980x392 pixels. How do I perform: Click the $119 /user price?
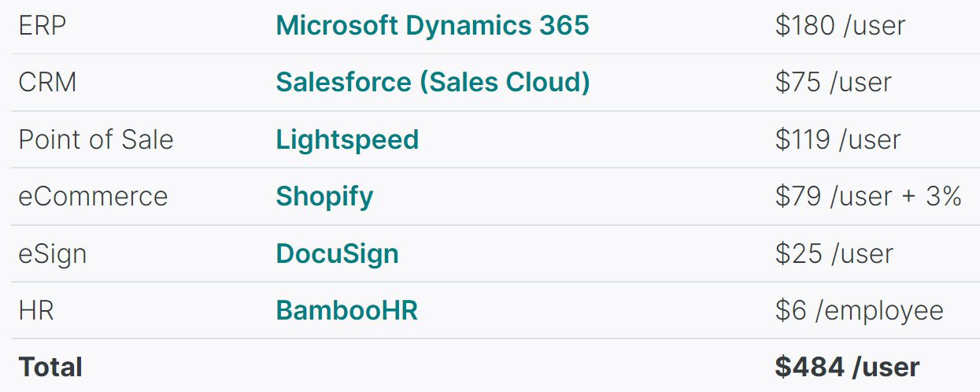[838, 139]
